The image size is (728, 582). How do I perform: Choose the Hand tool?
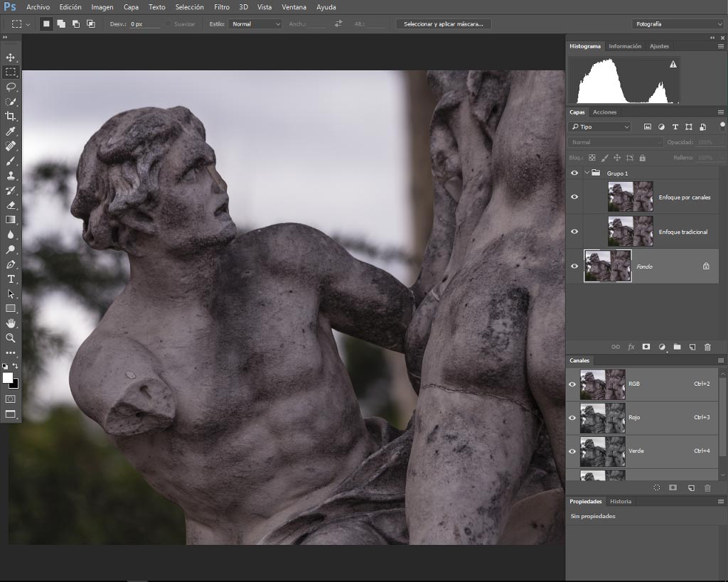click(x=10, y=323)
